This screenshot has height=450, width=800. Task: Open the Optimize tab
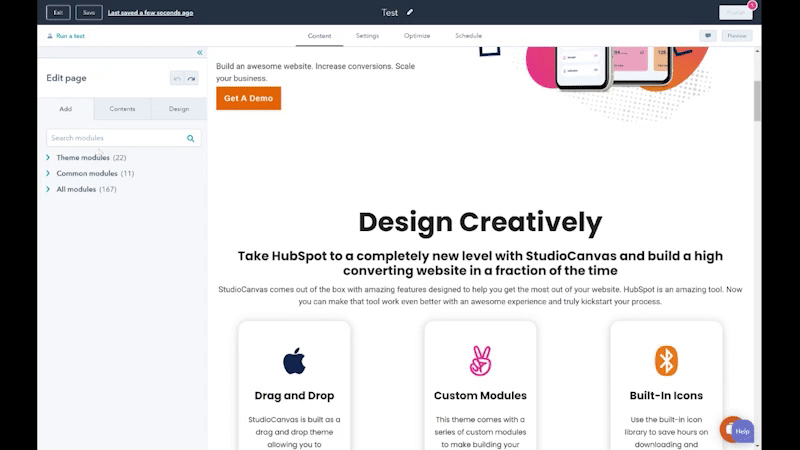417,36
